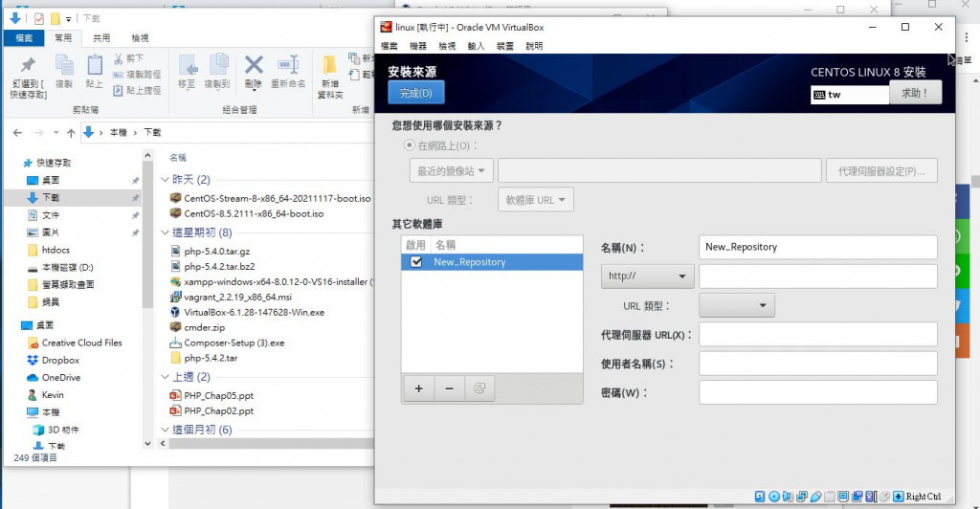Switch to the View tab in Explorer ribbon

(x=140, y=38)
